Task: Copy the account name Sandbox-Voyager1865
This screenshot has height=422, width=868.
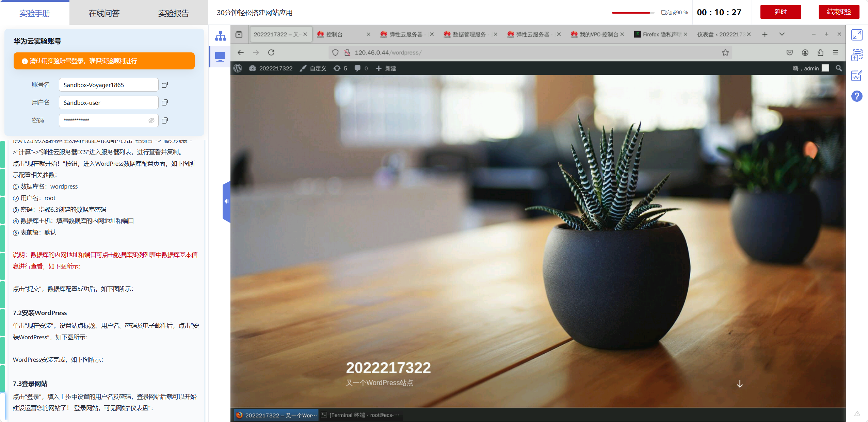Action: coord(165,85)
